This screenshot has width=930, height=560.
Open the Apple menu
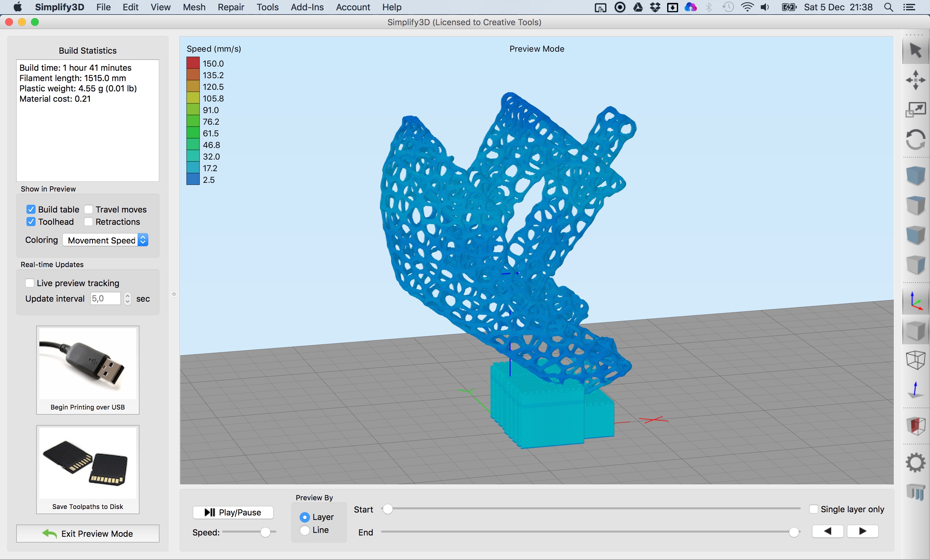point(18,7)
